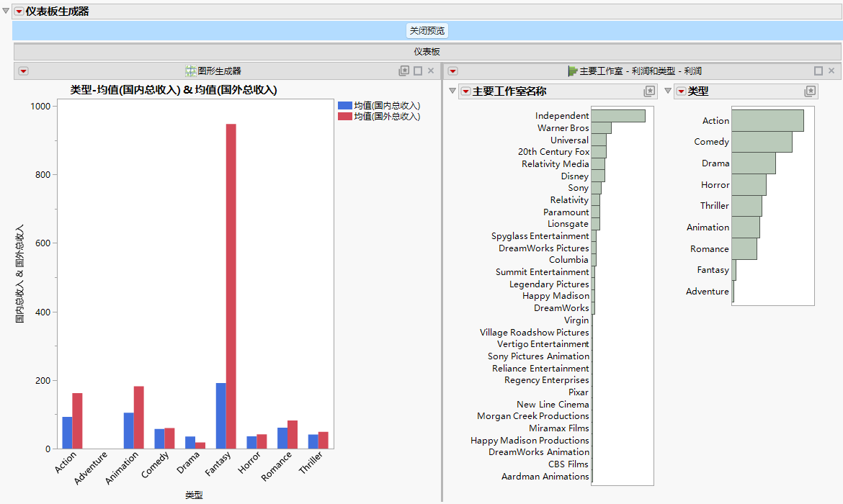Screen dimensions: 843x504
Task: Click the Legendary Pictures label
Action: click(x=550, y=284)
